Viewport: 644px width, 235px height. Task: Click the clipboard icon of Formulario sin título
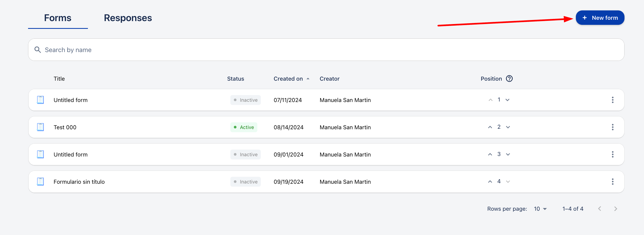[40, 182]
